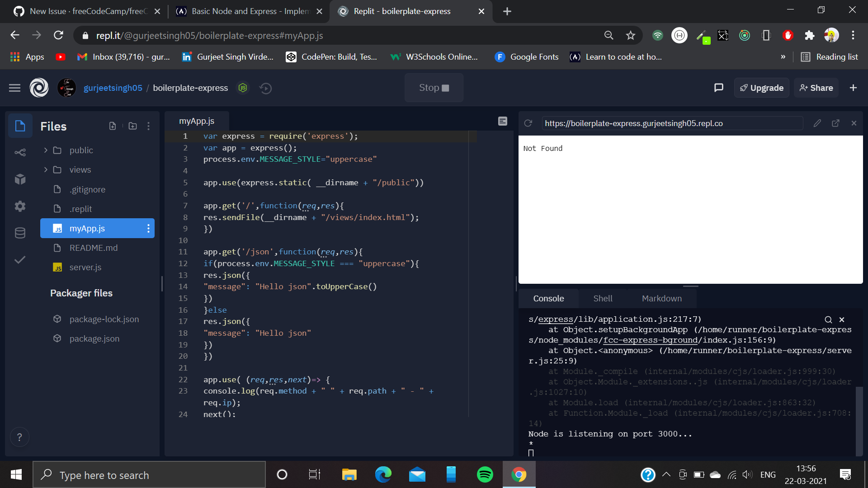Open the Settings gear in sidebar
868x488 pixels.
pos(20,206)
